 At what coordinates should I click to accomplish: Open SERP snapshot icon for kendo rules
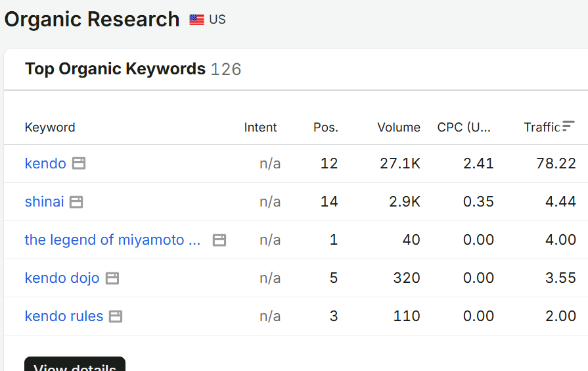click(116, 316)
